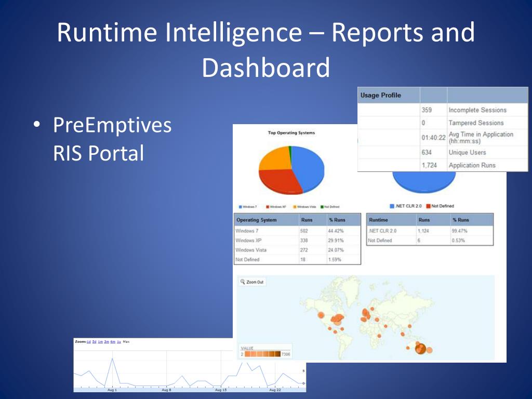Set chart zoom to 5d

[95, 342]
